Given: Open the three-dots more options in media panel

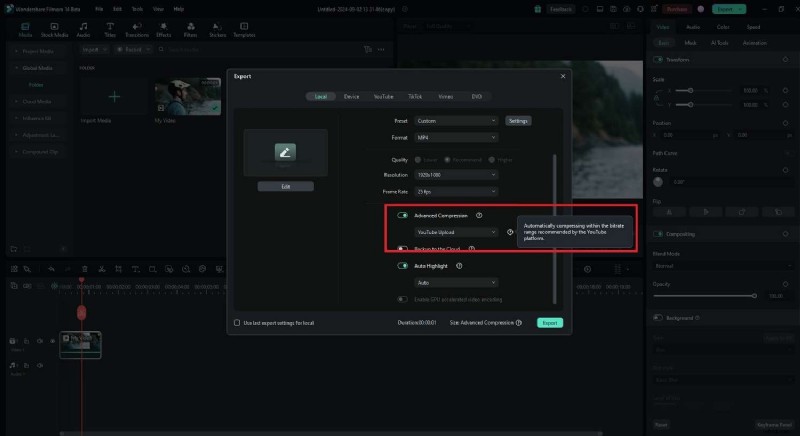Looking at the screenshot, I should (381, 49).
